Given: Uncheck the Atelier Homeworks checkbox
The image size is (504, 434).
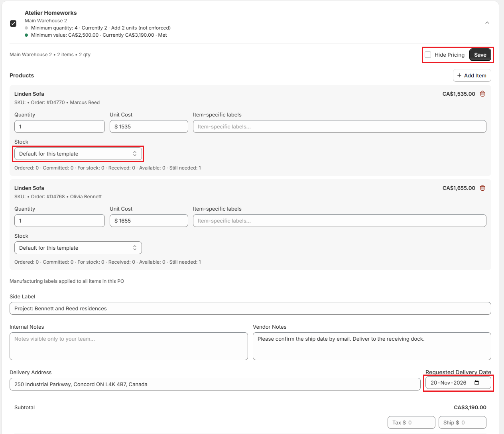Looking at the screenshot, I should pyautogui.click(x=13, y=24).
